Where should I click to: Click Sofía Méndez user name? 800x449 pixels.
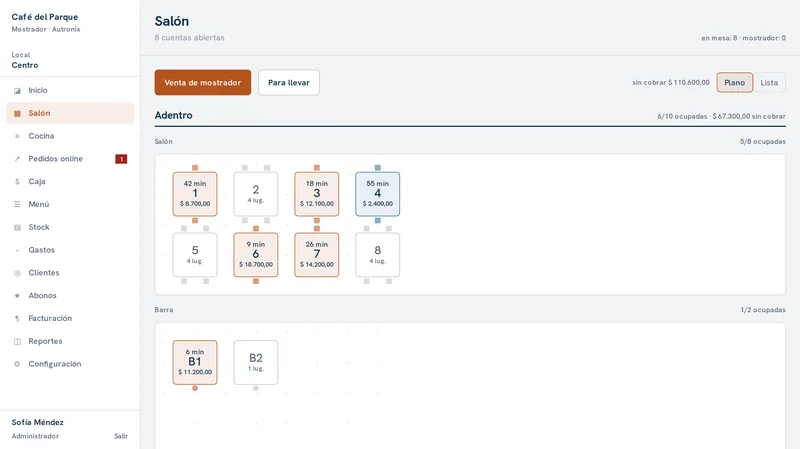(x=38, y=422)
